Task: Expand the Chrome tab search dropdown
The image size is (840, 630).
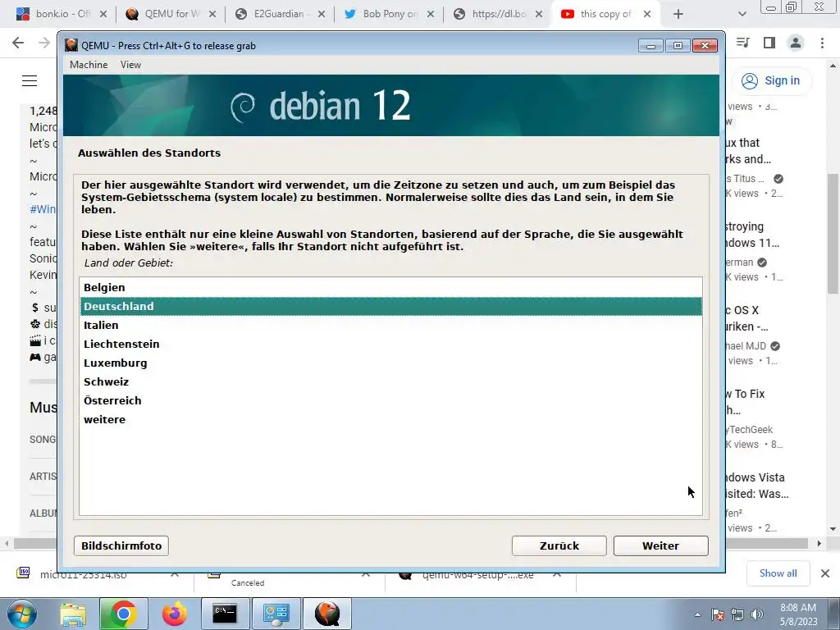Action: coord(742,14)
